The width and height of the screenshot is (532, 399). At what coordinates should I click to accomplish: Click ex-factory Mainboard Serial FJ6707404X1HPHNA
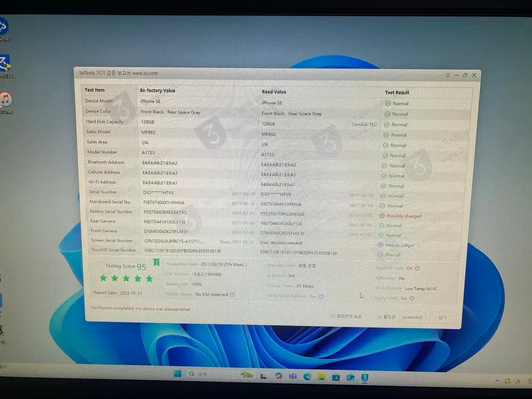(164, 203)
